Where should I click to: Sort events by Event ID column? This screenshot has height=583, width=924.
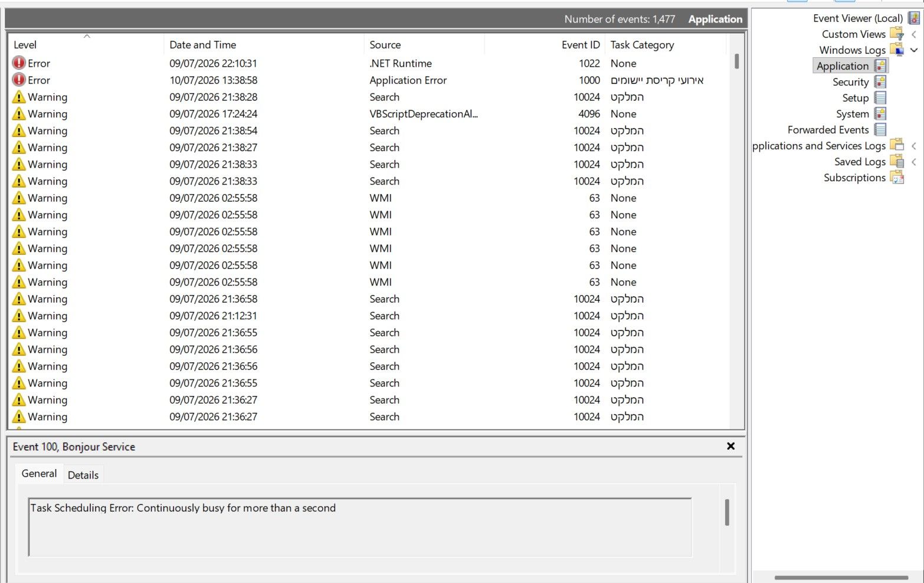click(580, 45)
